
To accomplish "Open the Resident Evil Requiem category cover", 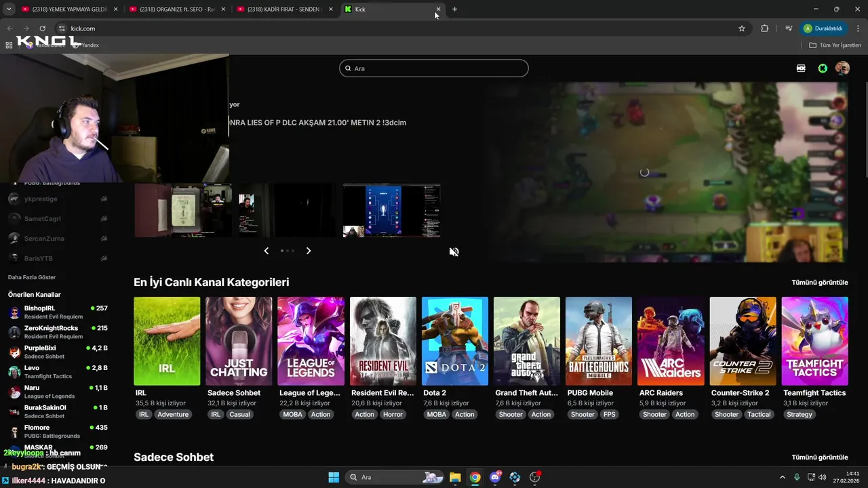I will click(x=383, y=341).
